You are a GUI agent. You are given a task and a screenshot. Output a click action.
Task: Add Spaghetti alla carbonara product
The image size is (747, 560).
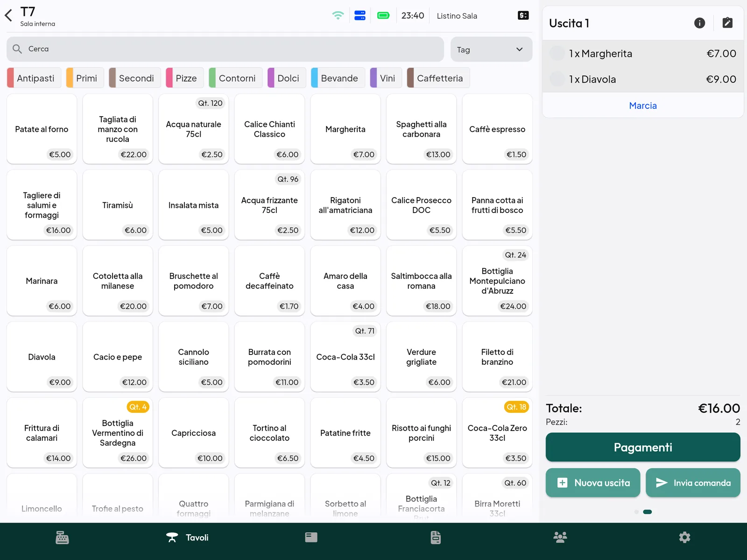point(421,129)
